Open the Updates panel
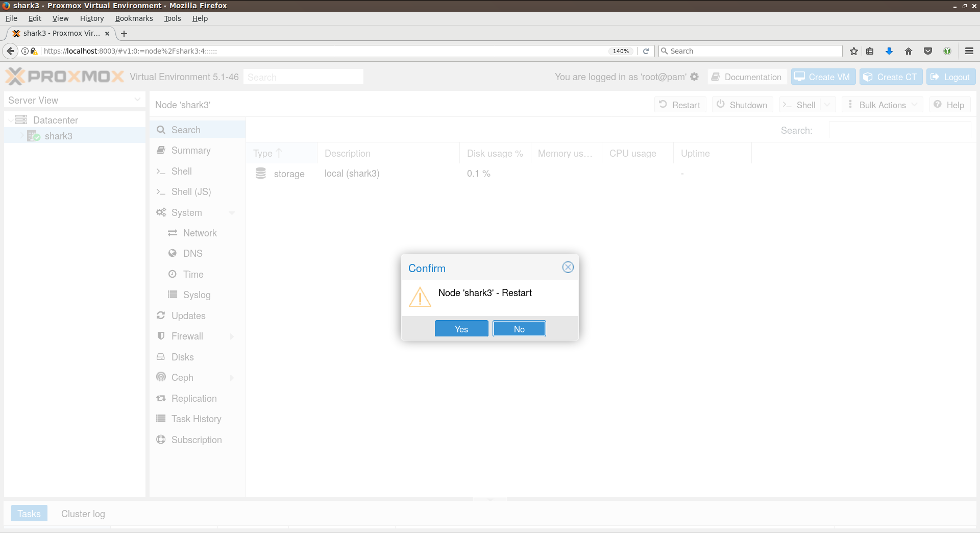980x533 pixels. click(198, 316)
